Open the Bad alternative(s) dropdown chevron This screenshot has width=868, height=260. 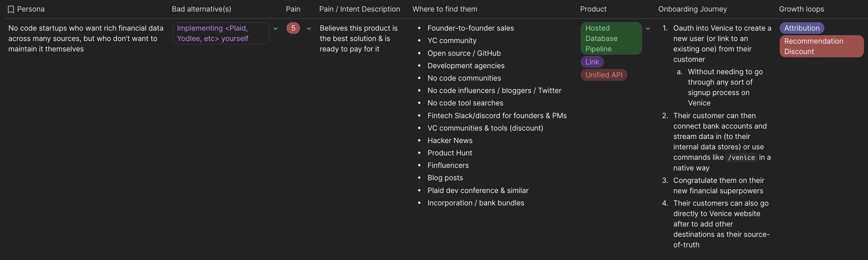pyautogui.click(x=276, y=29)
